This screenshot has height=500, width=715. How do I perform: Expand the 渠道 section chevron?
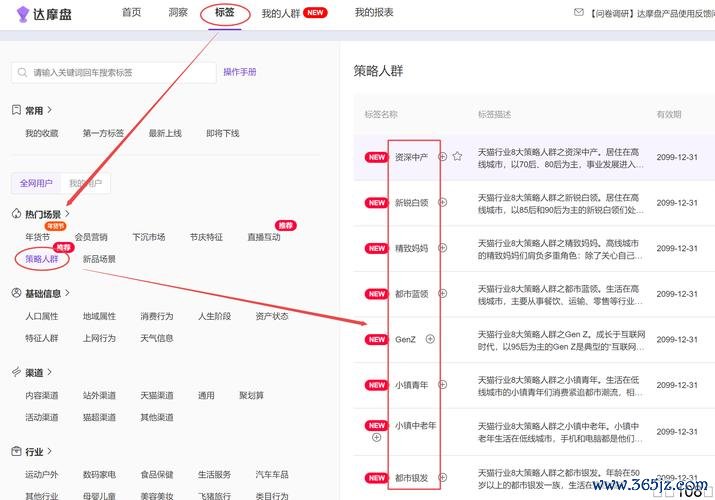(x=49, y=372)
